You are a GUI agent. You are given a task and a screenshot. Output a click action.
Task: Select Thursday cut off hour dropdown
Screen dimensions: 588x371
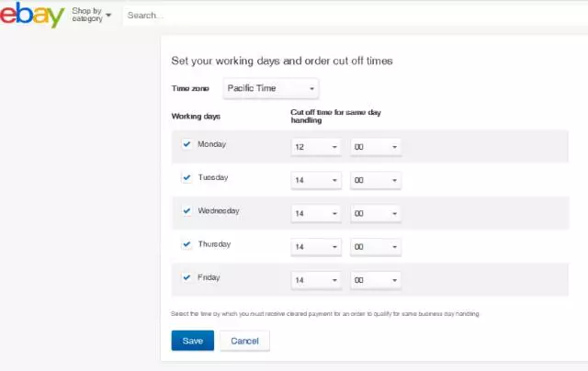(315, 247)
